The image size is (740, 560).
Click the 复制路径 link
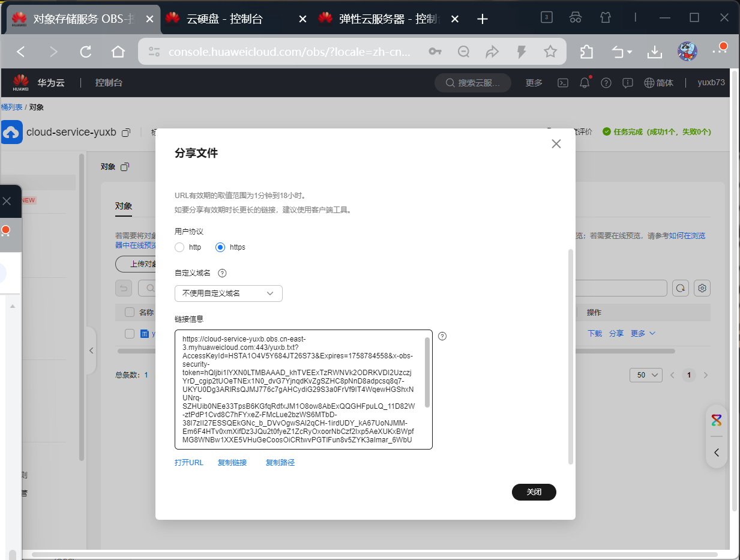click(280, 463)
